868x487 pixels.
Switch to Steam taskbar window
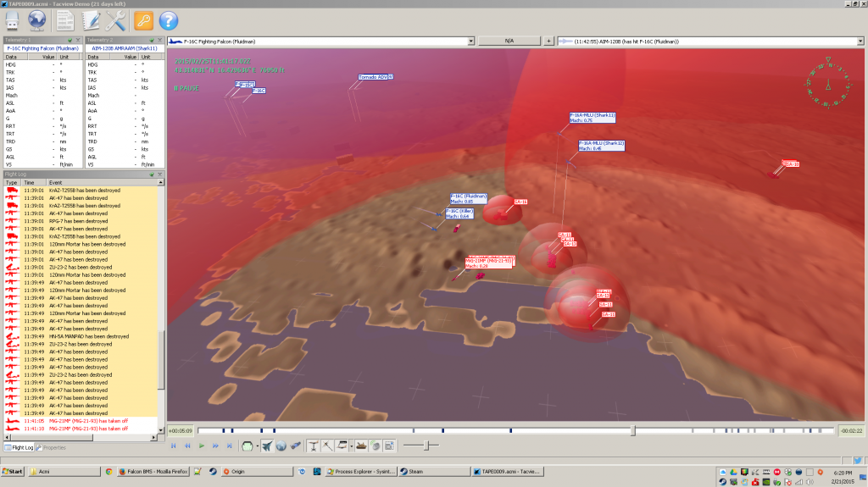(x=435, y=472)
